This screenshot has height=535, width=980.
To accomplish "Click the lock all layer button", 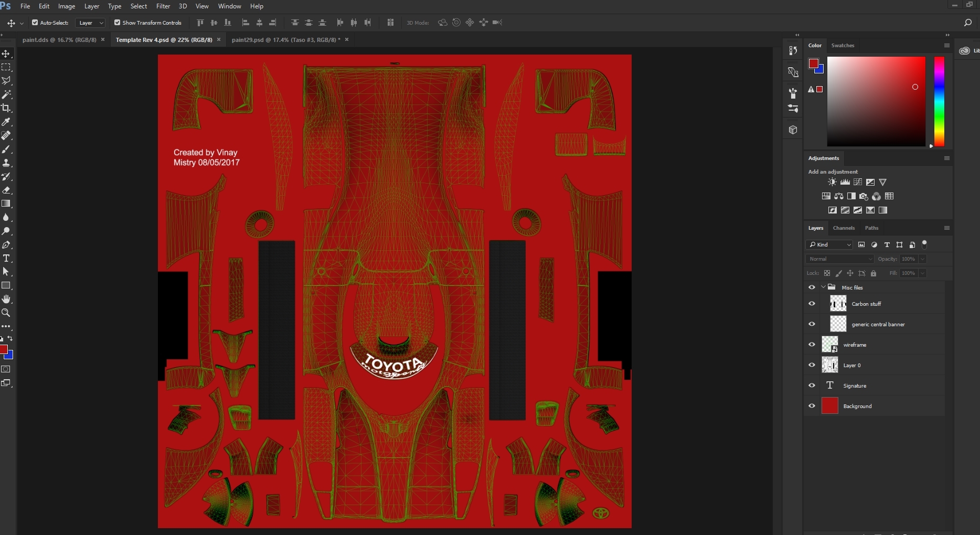I will point(874,273).
